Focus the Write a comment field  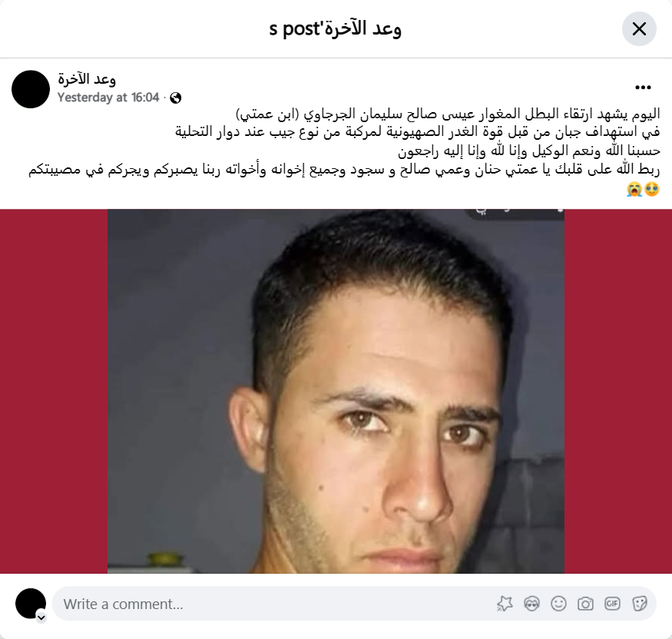(354, 604)
